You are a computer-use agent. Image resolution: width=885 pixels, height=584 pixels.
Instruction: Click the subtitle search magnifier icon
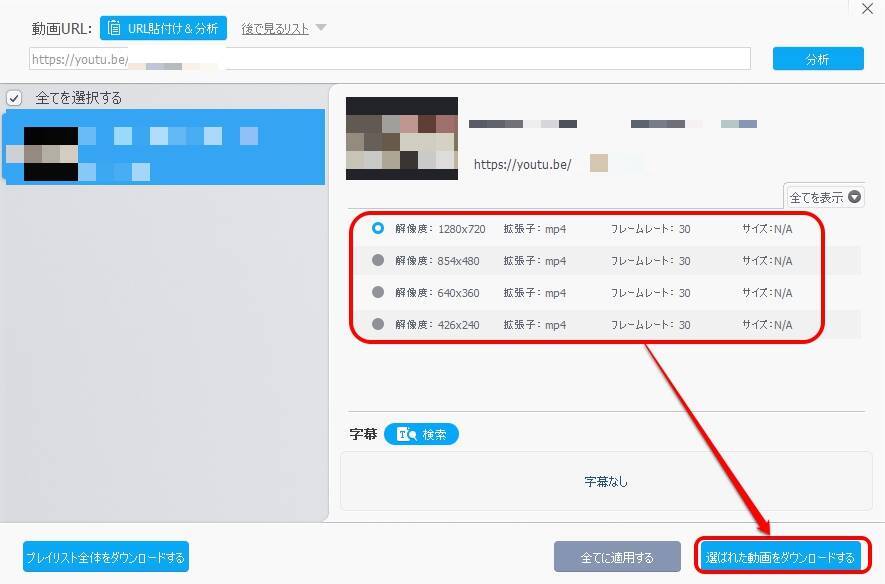point(406,435)
